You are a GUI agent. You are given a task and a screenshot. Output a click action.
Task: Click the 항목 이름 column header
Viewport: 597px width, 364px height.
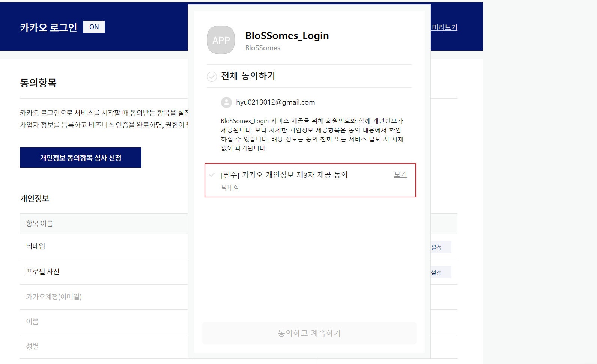tap(39, 224)
